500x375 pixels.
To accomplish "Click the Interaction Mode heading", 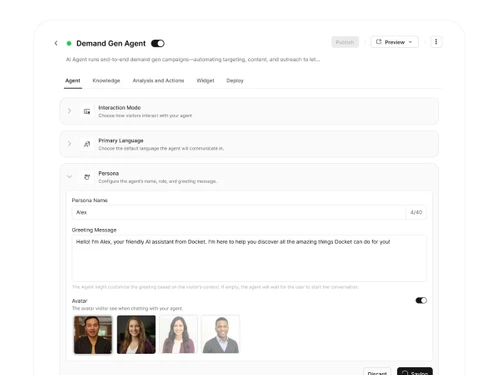I will click(119, 108).
